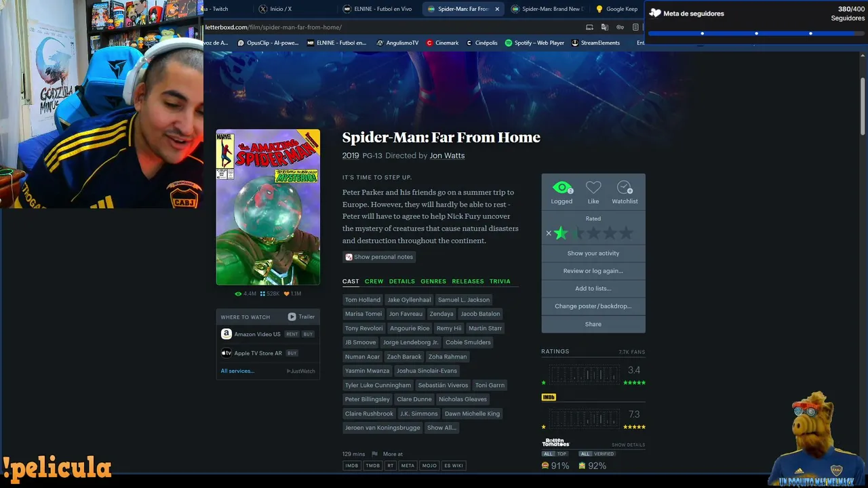
Task: Open the Letterboxd ratings histogram
Action: tap(584, 373)
